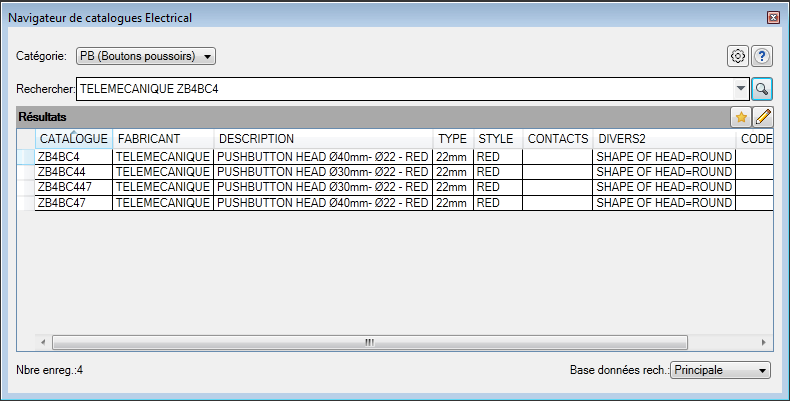Add to favorites with the star icon
Image resolution: width=790 pixels, height=401 pixels.
coord(741,117)
